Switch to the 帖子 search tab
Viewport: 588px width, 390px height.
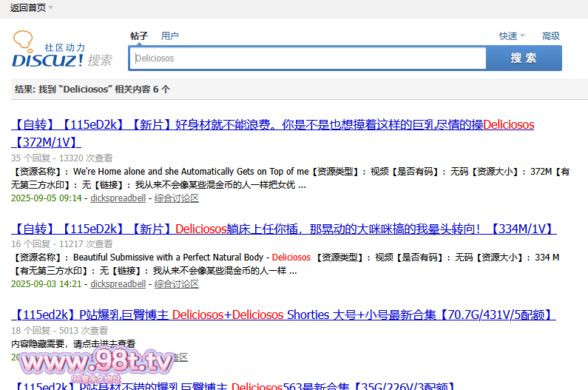[x=139, y=36]
